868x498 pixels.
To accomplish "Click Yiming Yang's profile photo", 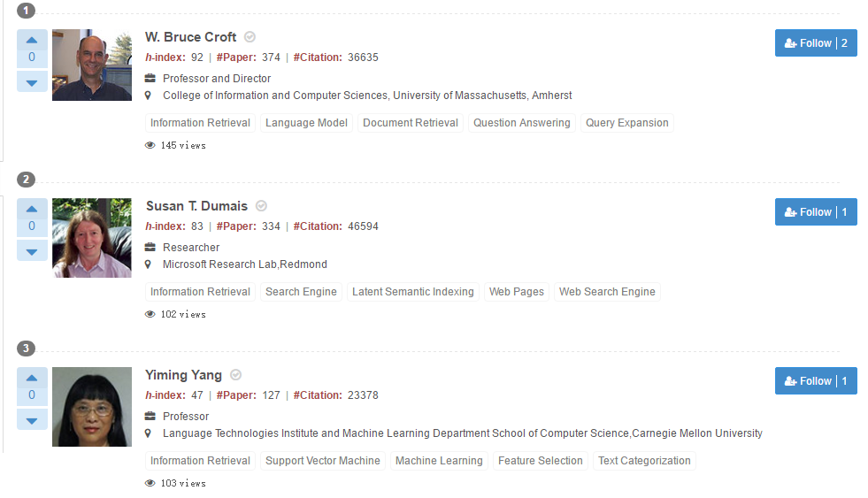I will pos(91,407).
